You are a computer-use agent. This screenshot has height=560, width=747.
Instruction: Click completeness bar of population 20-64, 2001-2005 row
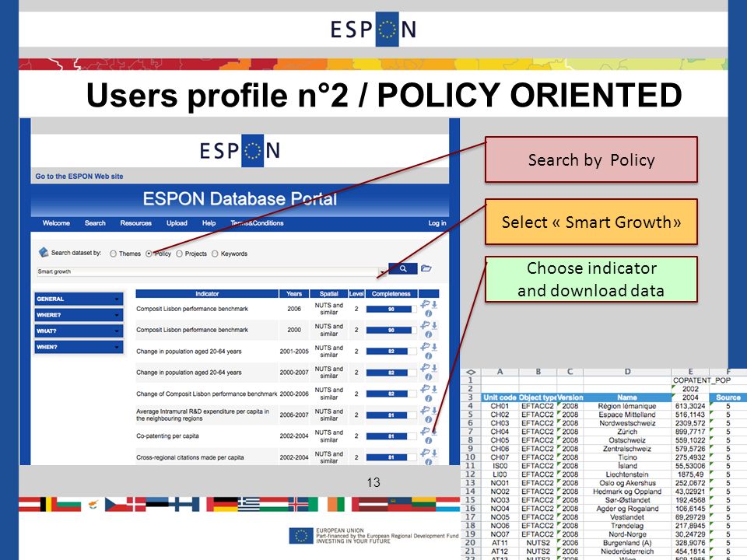tap(391, 352)
